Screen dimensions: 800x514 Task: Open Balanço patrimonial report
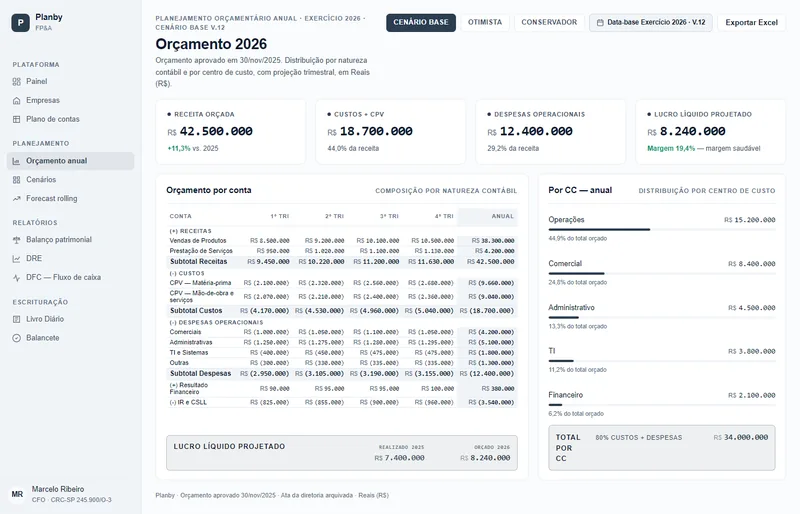(x=70, y=240)
